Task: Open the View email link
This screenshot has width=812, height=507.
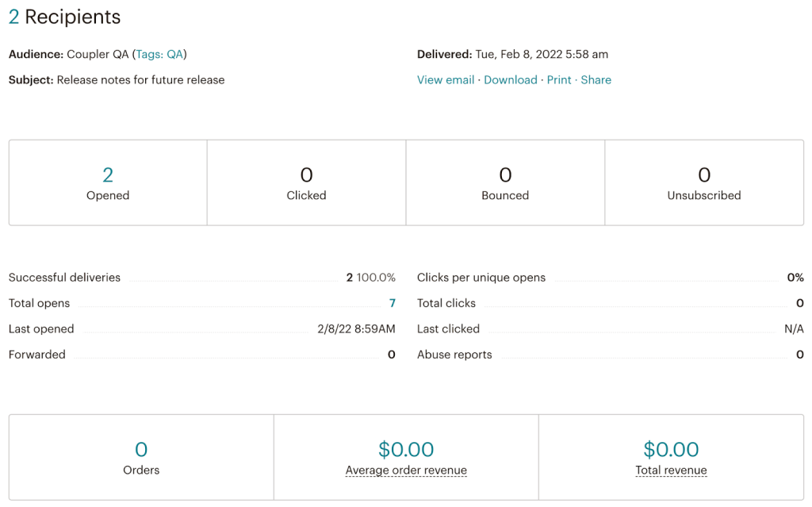Action: [x=445, y=79]
